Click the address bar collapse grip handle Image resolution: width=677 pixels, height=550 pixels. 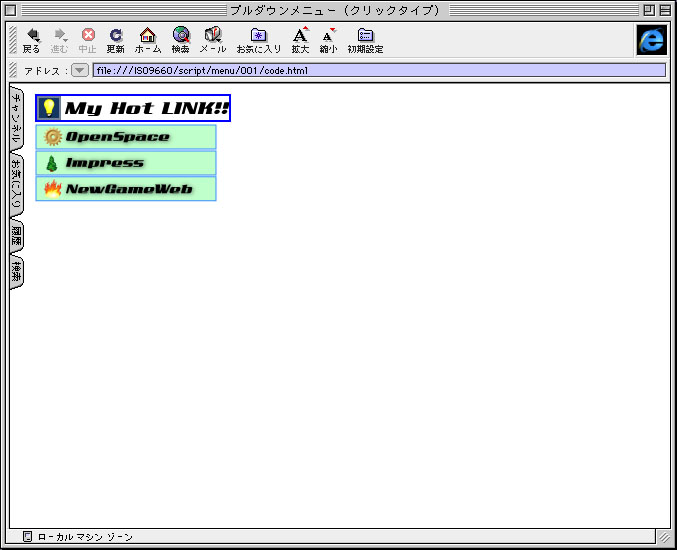tap(13, 70)
